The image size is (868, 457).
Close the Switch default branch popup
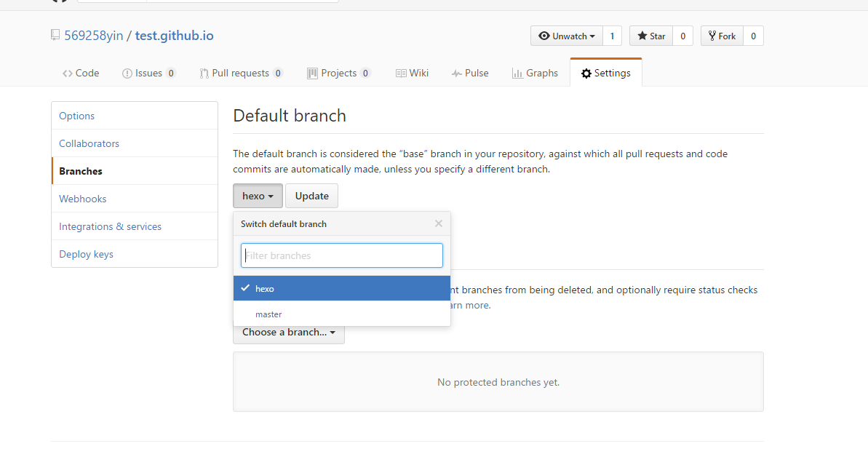point(438,223)
